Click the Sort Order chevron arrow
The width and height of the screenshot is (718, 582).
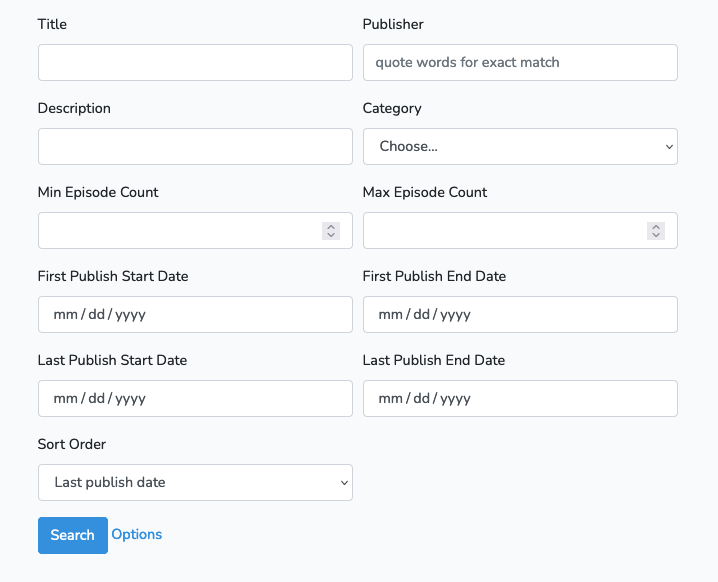[344, 483]
